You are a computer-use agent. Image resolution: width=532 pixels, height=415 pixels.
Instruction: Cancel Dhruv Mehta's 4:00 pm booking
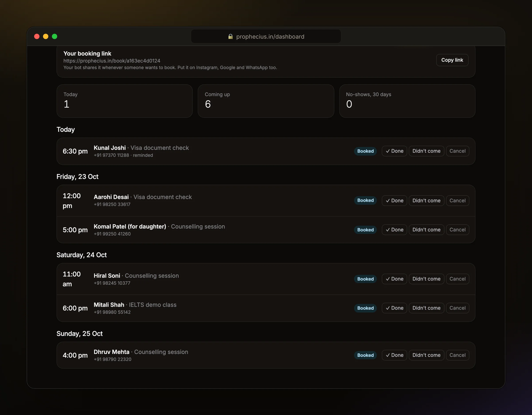tap(458, 355)
